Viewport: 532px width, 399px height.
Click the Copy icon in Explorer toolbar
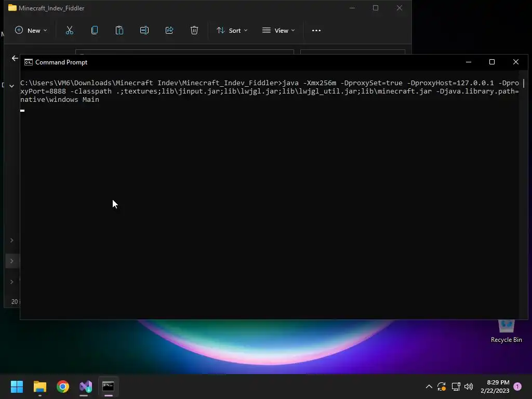tap(95, 31)
